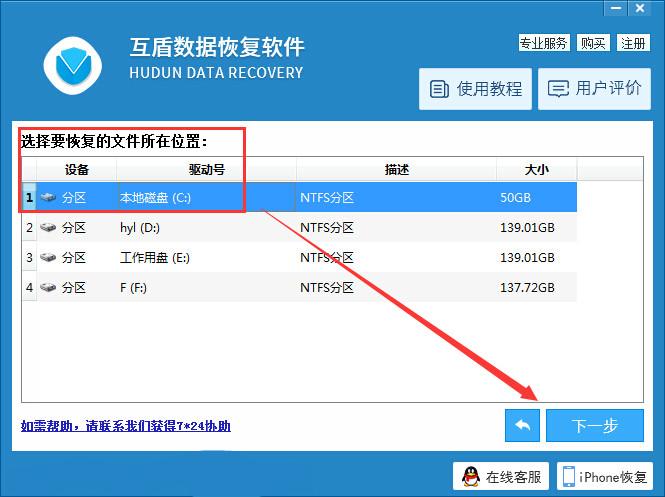Click NTFS分区 description in F: row
The height and width of the screenshot is (497, 665).
(x=327, y=288)
